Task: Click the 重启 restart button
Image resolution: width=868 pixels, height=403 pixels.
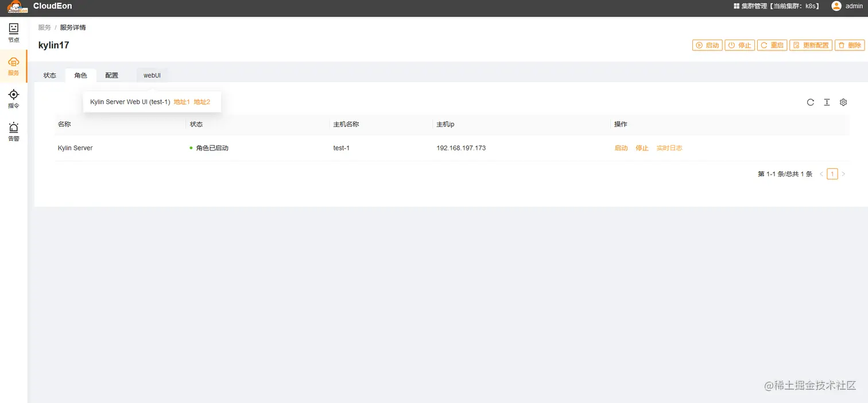Action: click(772, 45)
